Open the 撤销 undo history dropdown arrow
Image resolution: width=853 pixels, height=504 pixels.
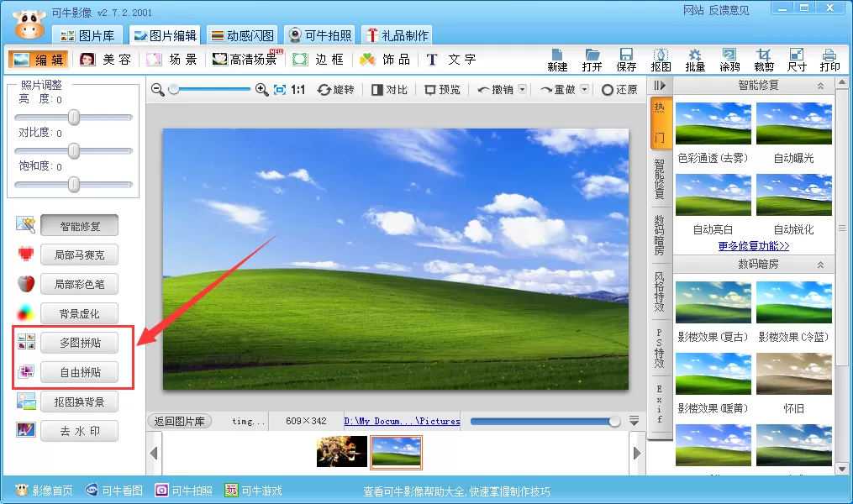coord(522,89)
